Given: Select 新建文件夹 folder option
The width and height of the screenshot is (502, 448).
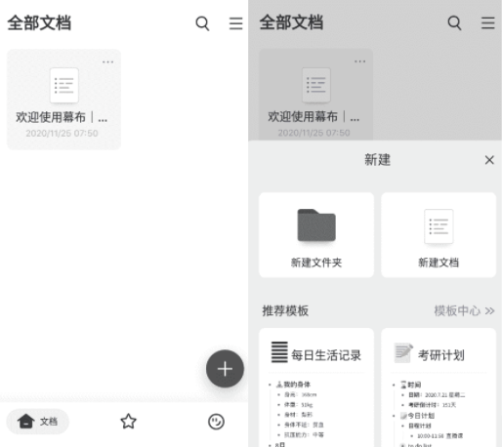Looking at the screenshot, I should click(316, 235).
